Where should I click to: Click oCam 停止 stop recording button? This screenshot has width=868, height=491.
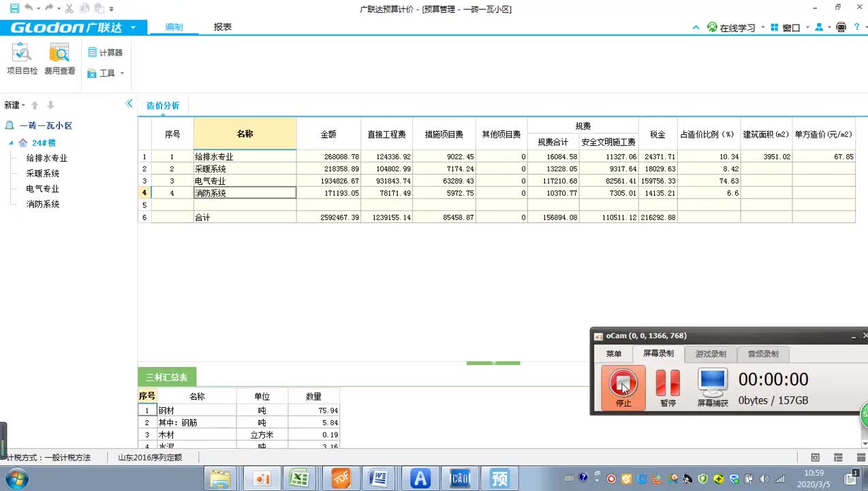click(623, 388)
